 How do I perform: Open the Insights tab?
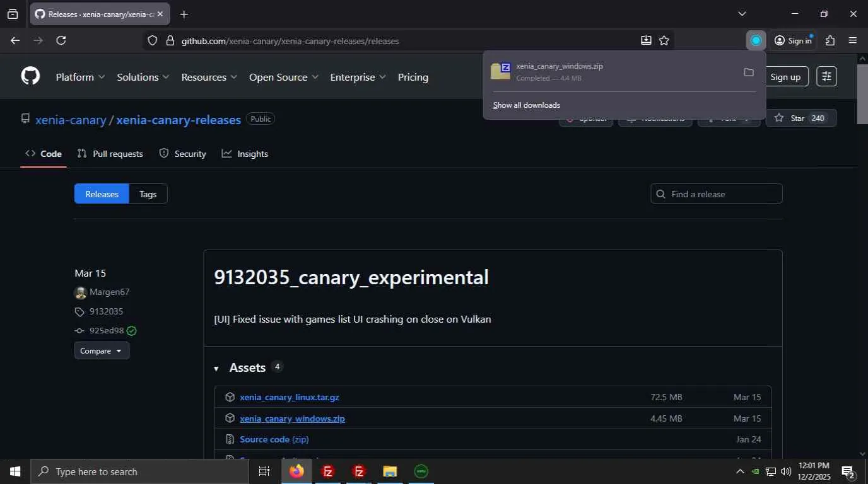click(245, 154)
